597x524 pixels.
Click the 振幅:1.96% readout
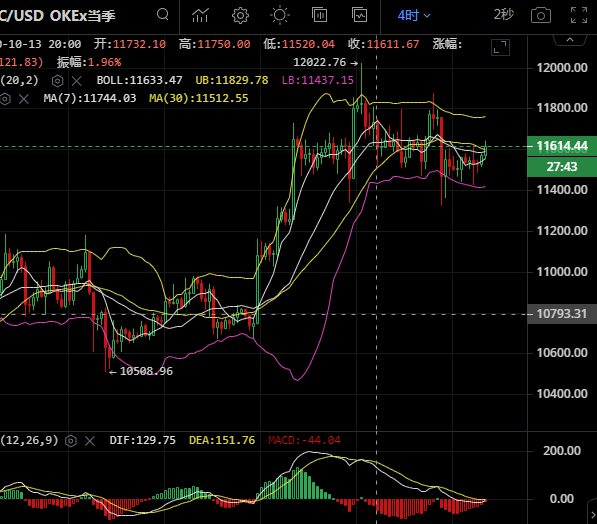(89, 62)
